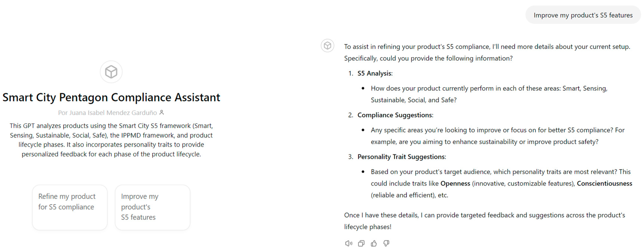Click the "Compliance Suggestions" heading
This screenshot has height=251, width=644.
(x=395, y=115)
